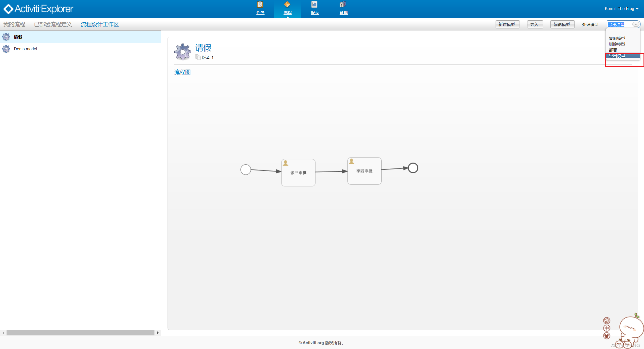Click the 流程 process diamond icon
Screen dimensions: 644x349
point(287,5)
